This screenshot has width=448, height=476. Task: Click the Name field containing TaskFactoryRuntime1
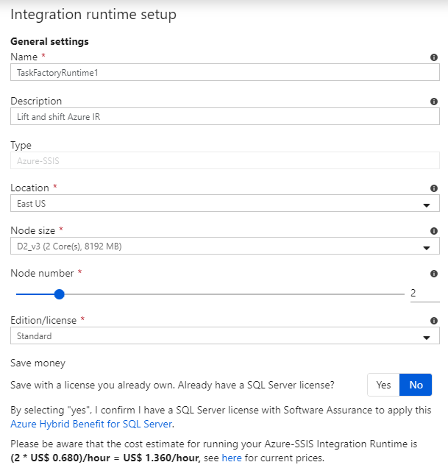coord(225,72)
